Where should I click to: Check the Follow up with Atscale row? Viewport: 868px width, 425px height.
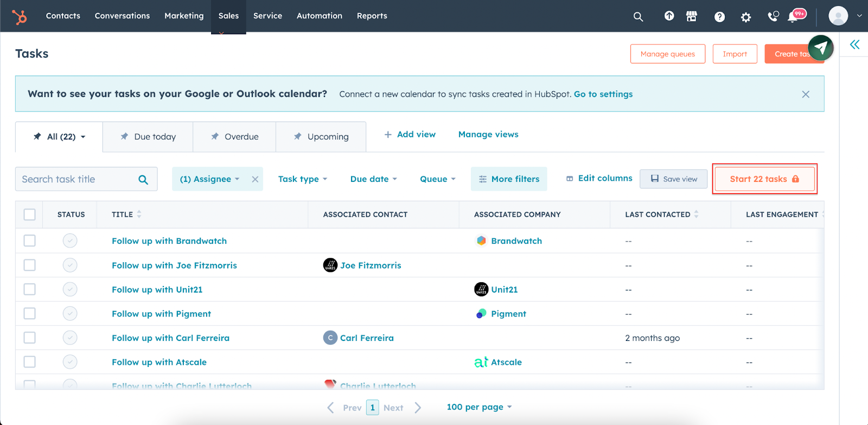pos(30,361)
